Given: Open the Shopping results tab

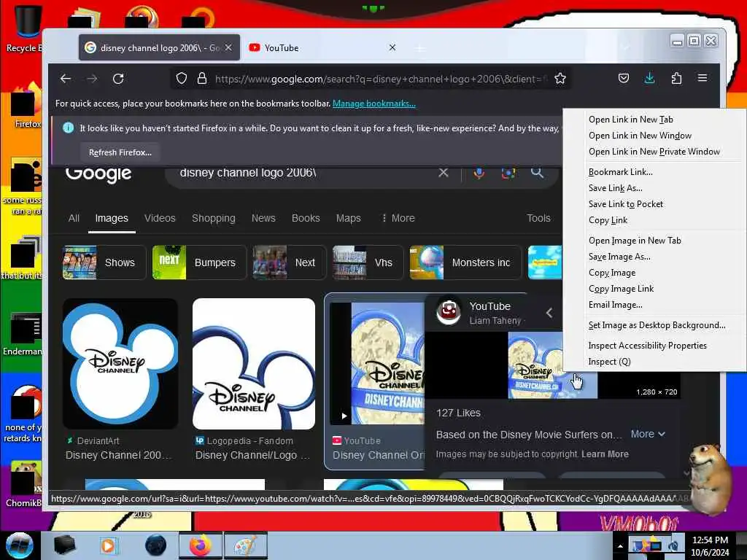Looking at the screenshot, I should (214, 218).
